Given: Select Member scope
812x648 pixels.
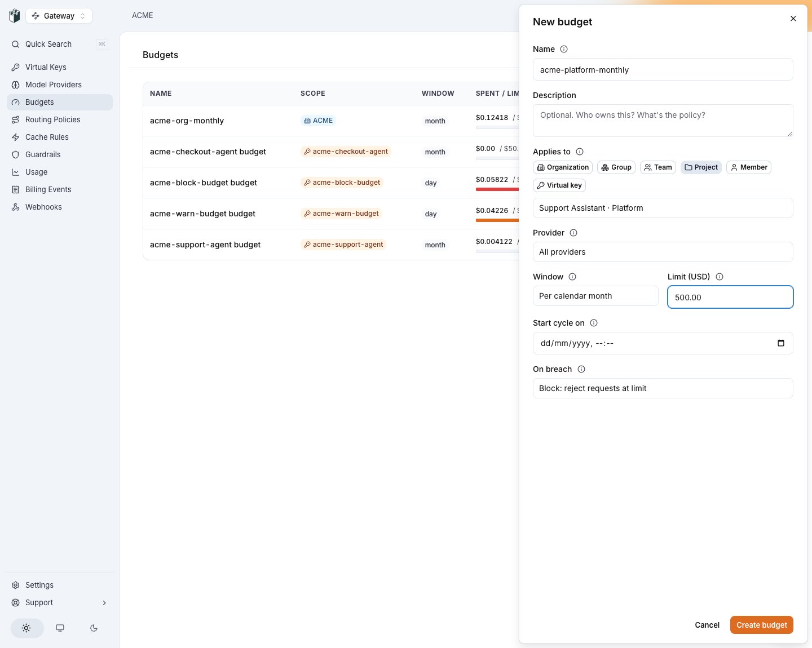Looking at the screenshot, I should click(749, 167).
